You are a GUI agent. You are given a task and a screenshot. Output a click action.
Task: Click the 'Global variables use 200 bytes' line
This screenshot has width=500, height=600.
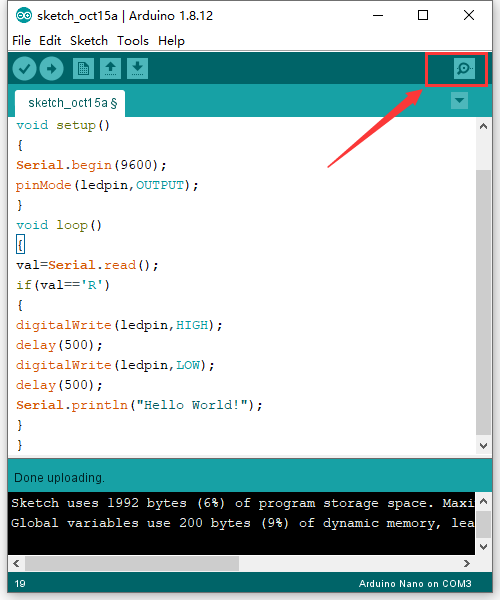pyautogui.click(x=243, y=523)
